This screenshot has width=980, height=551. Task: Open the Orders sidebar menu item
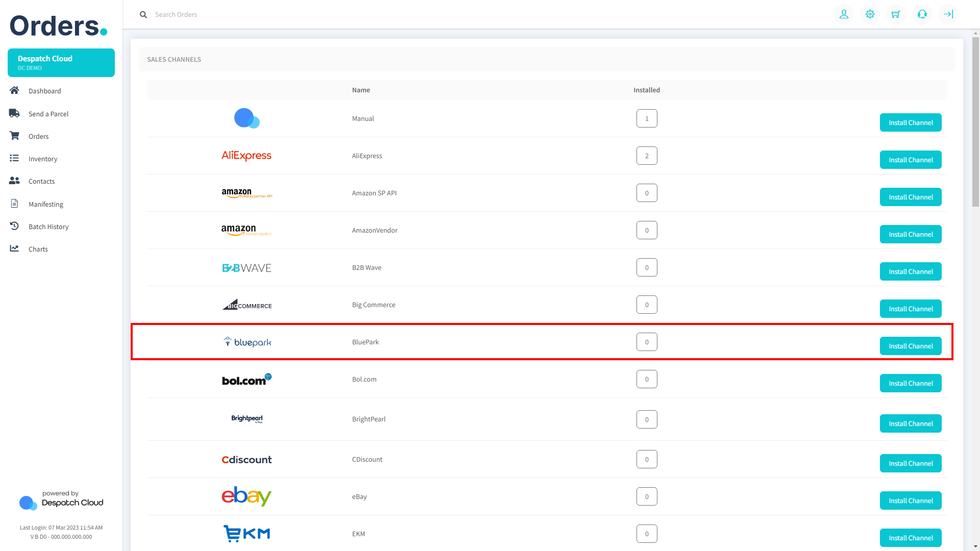tap(38, 136)
